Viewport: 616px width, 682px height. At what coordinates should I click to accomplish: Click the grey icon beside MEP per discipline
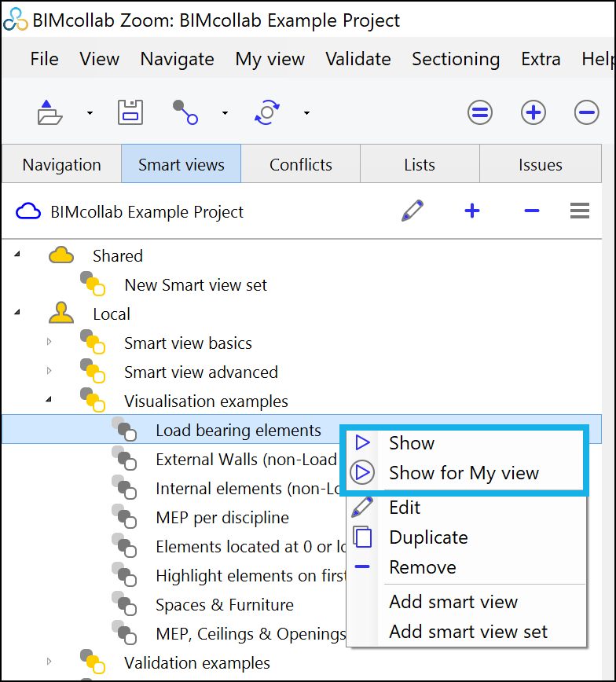(x=124, y=516)
